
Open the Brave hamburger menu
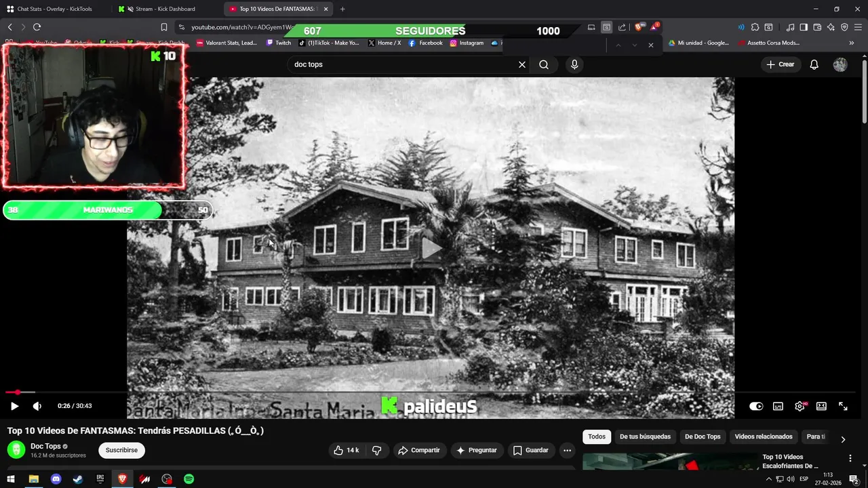pos(859,27)
